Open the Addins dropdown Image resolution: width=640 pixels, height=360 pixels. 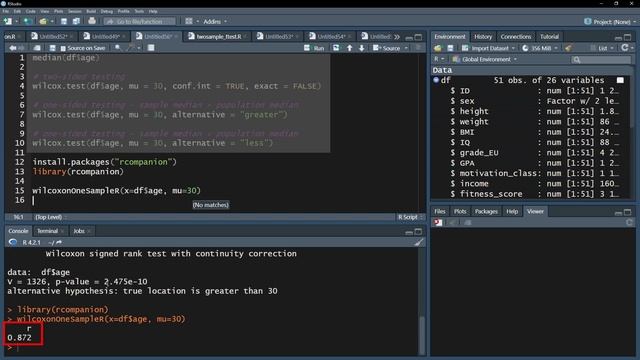pos(215,21)
